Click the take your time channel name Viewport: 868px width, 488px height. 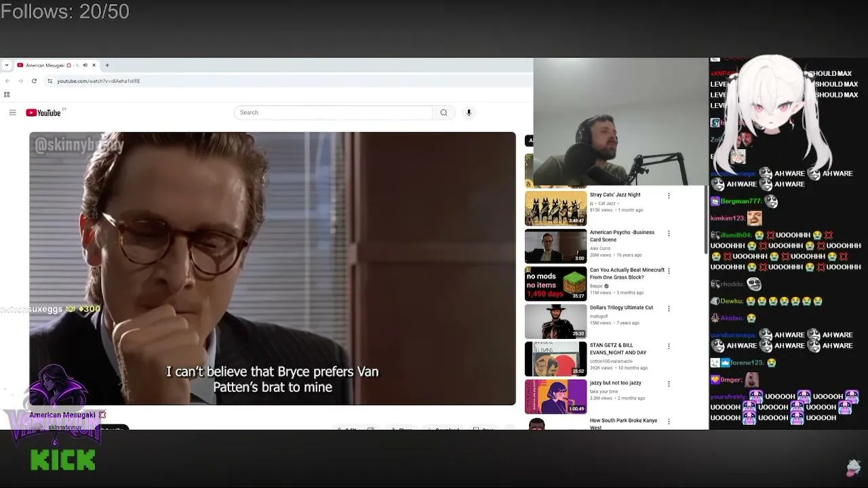pyautogui.click(x=604, y=391)
